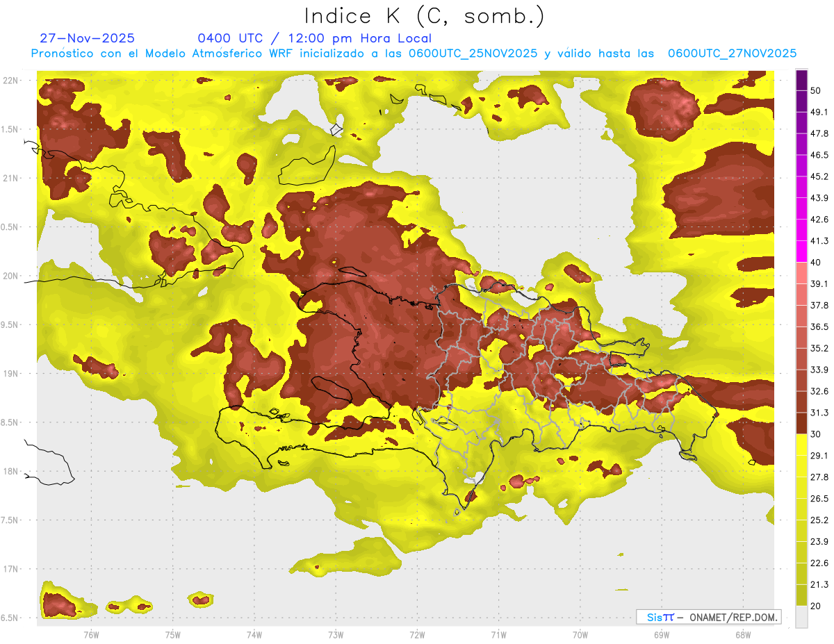Click the legend value '25.2'
834x644 pixels.
point(819,520)
